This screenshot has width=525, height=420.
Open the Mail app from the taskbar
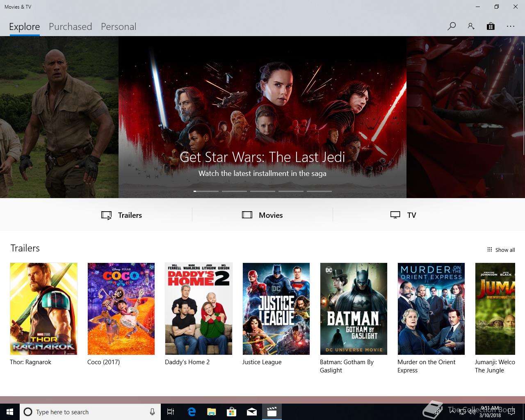[252, 412]
